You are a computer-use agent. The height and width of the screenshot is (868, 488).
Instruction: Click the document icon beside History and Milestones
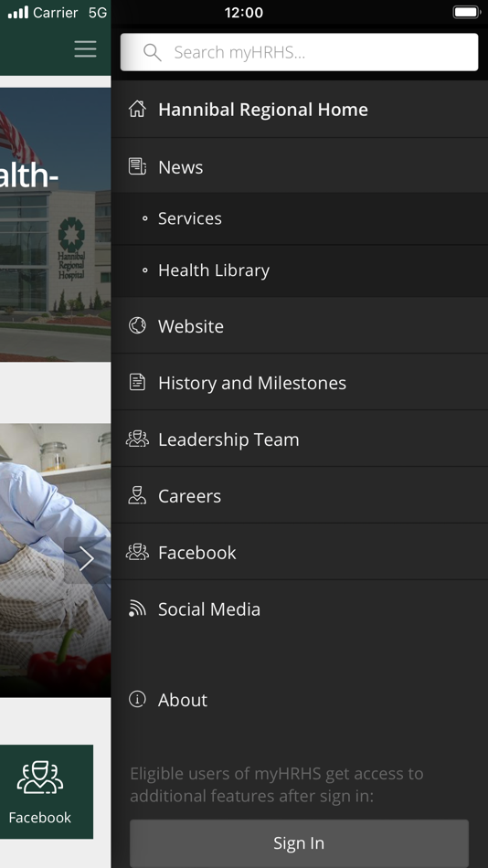[137, 382]
